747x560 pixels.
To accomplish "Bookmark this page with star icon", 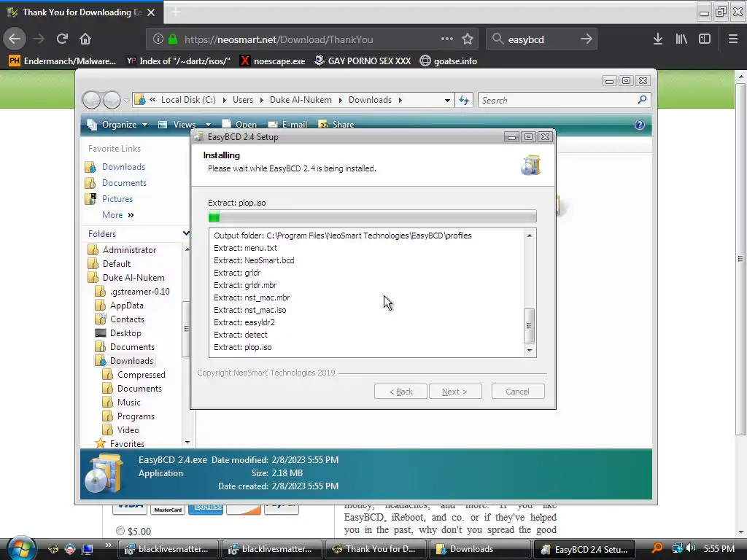I will [x=468, y=39].
